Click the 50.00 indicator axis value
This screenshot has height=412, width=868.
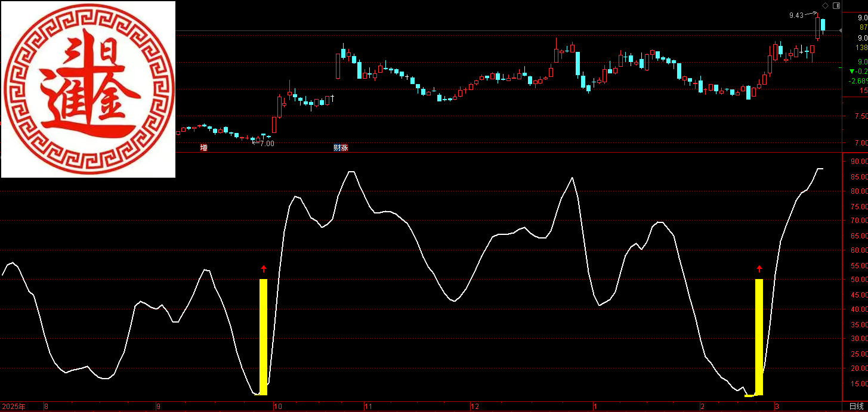[859, 280]
